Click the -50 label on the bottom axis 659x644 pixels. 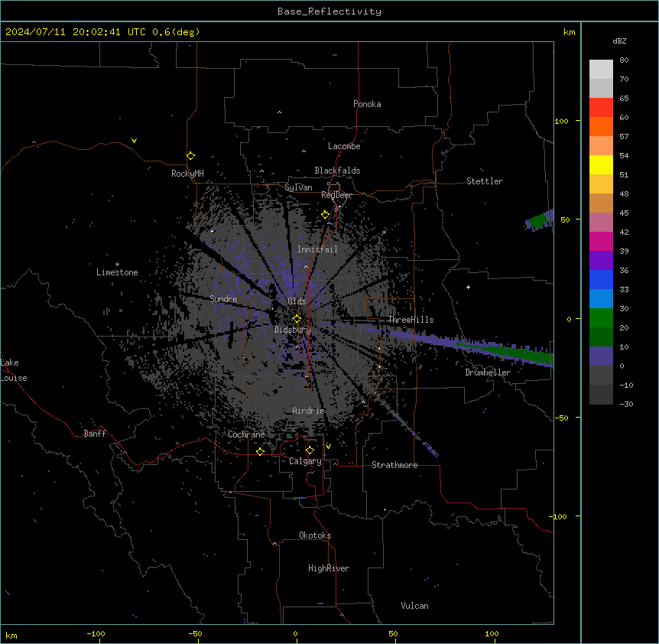coord(195,633)
